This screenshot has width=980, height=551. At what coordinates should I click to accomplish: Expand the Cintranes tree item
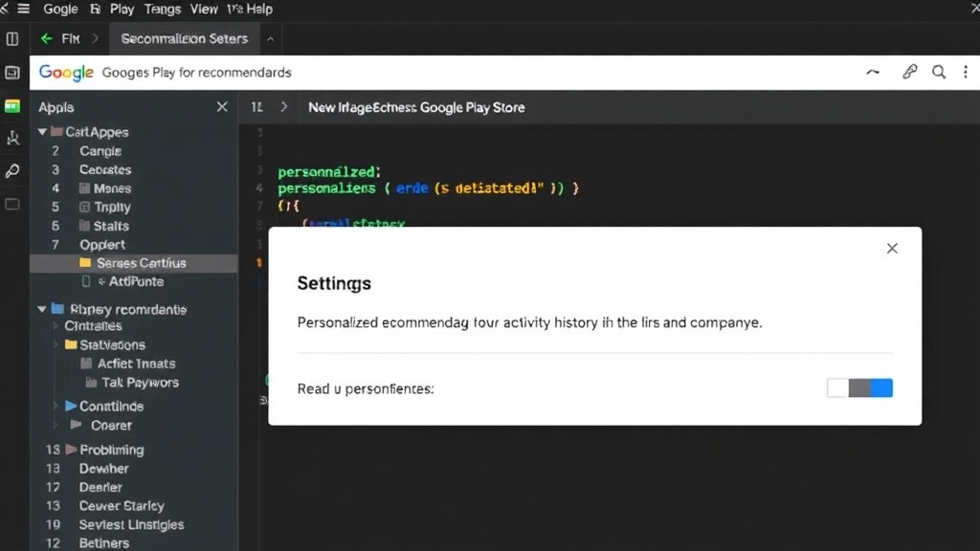click(56, 325)
